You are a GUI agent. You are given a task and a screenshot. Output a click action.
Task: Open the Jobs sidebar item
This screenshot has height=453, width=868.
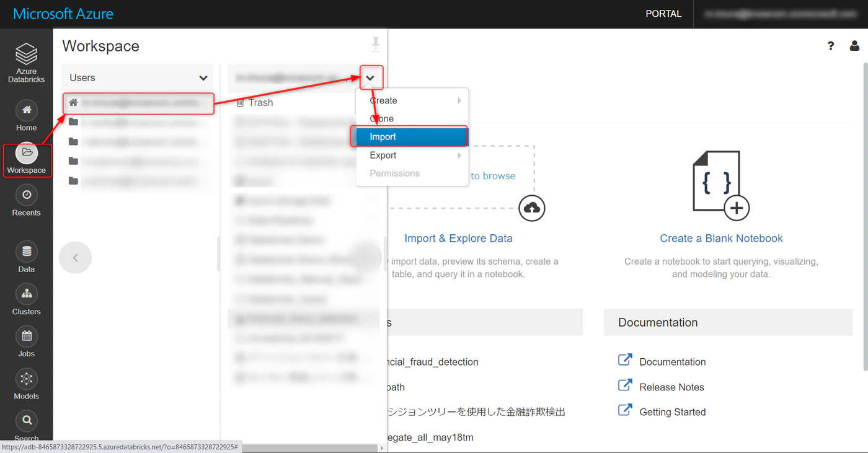point(26,341)
